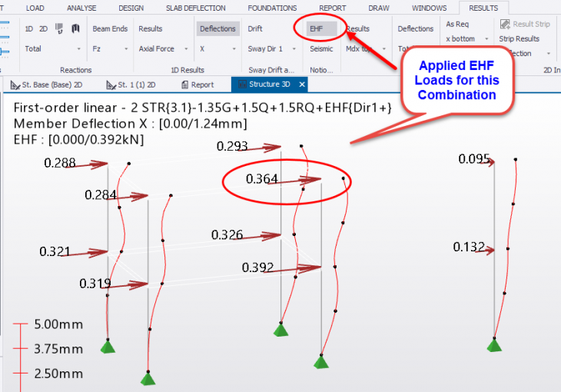
Task: Switch to the LOAD ribbon tab
Action: click(x=35, y=8)
